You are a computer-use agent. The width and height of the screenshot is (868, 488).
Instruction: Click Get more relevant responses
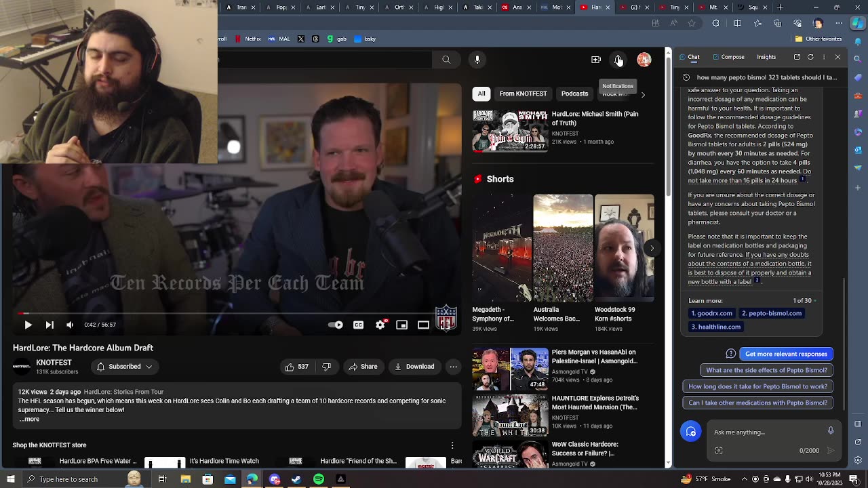tap(786, 354)
